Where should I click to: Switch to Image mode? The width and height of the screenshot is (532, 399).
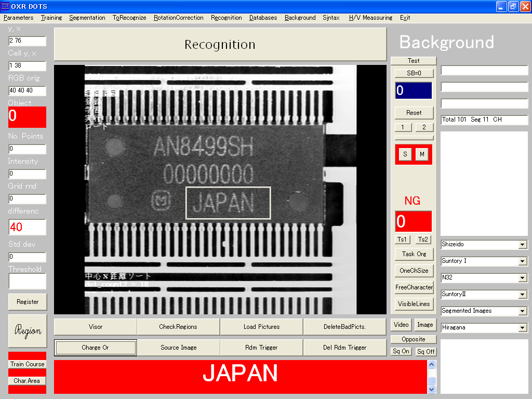[425, 325]
